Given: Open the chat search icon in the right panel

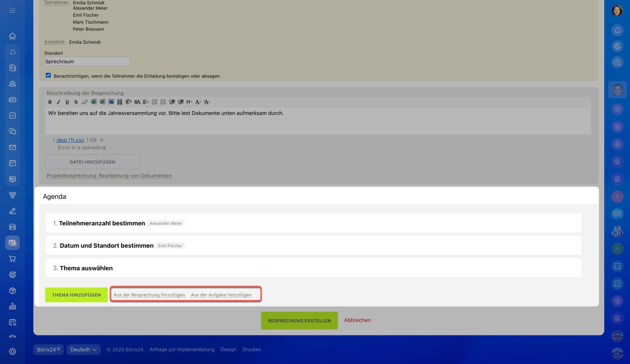Looking at the screenshot, I should pyautogui.click(x=617, y=62).
